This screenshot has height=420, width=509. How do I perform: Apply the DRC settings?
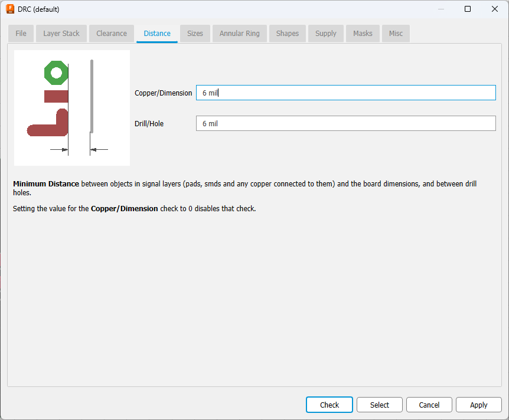point(478,405)
